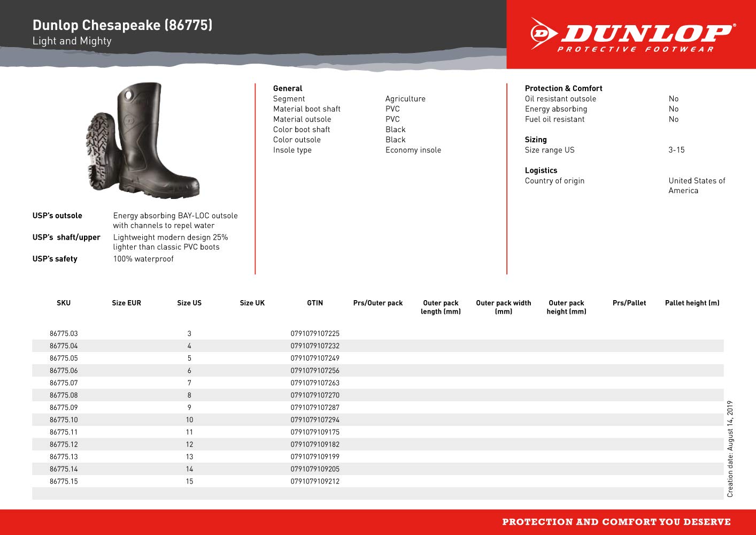Select the Sizing section heading
The width and height of the screenshot is (756, 535).
(536, 140)
